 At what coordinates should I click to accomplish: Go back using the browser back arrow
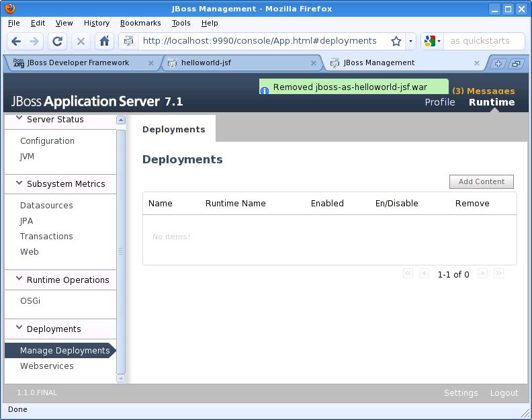tap(16, 42)
